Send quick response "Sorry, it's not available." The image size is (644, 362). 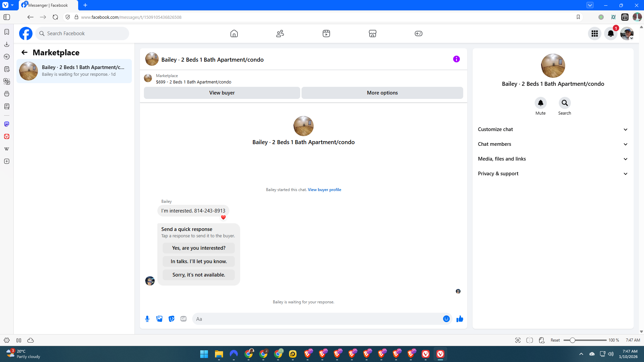coord(199,275)
